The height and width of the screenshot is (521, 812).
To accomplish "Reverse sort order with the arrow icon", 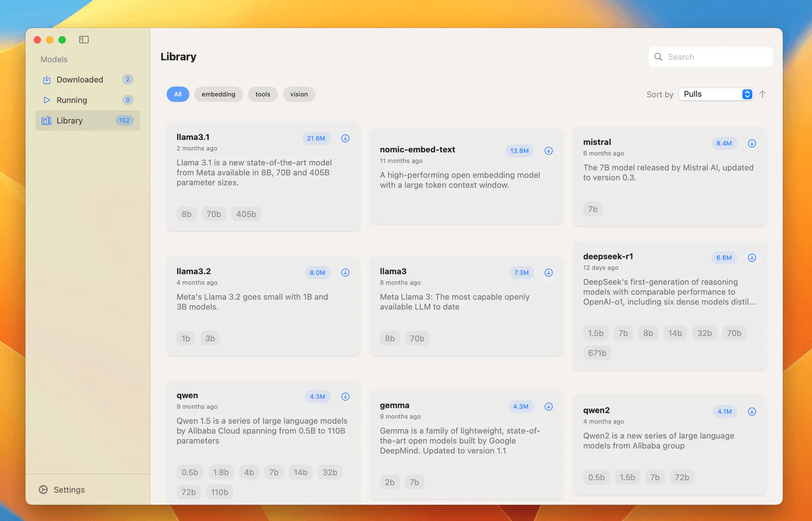I will (x=762, y=94).
